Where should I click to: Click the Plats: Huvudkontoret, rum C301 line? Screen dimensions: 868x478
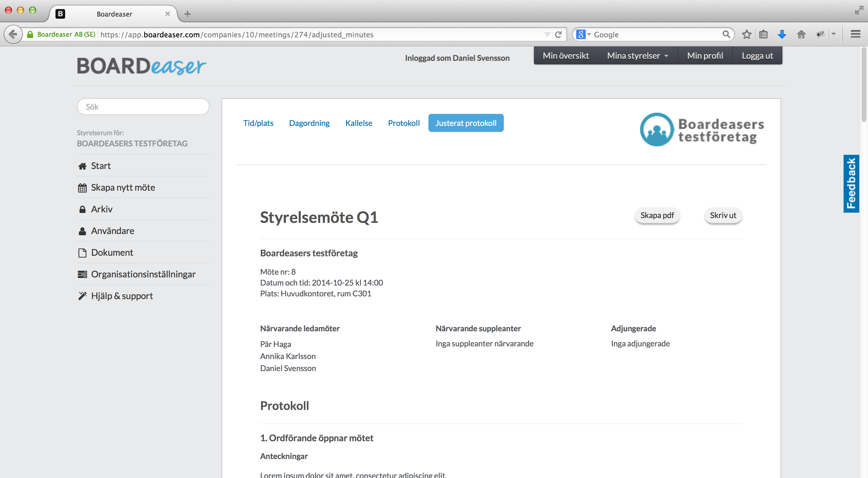(316, 294)
